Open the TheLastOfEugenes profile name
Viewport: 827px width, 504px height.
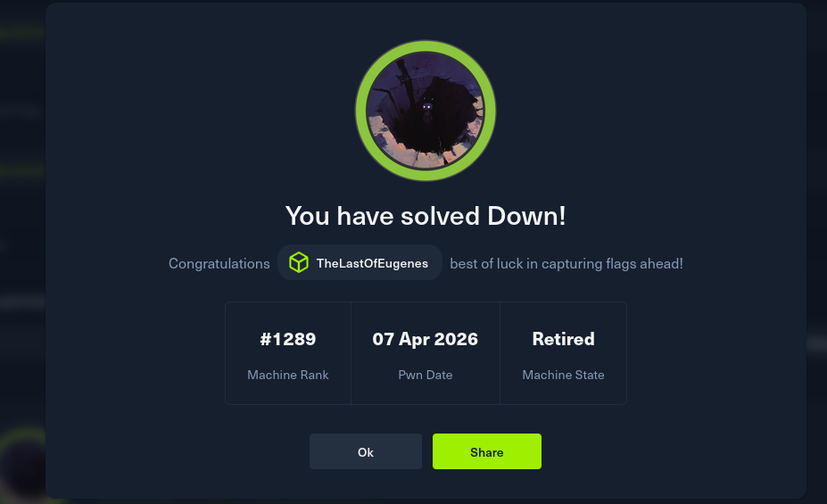(372, 263)
